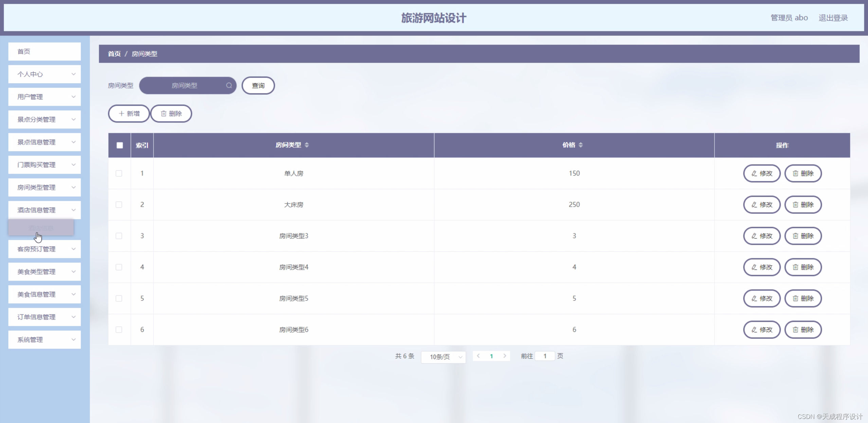Expand 系统管理 sidebar menu
The image size is (868, 423).
(x=44, y=340)
